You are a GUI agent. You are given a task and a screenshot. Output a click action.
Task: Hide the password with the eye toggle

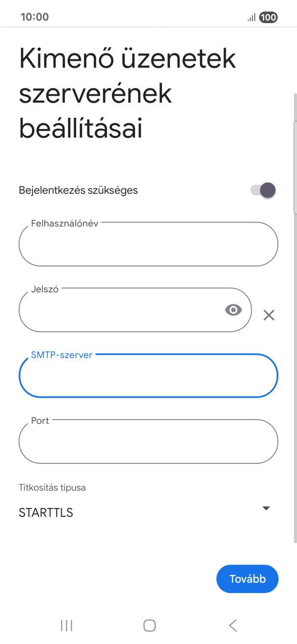click(234, 310)
